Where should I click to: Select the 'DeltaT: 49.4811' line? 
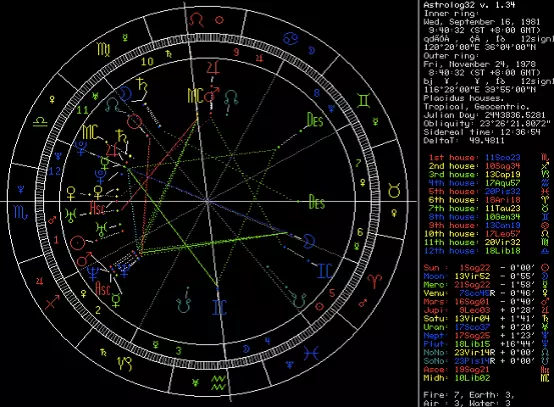(464, 140)
